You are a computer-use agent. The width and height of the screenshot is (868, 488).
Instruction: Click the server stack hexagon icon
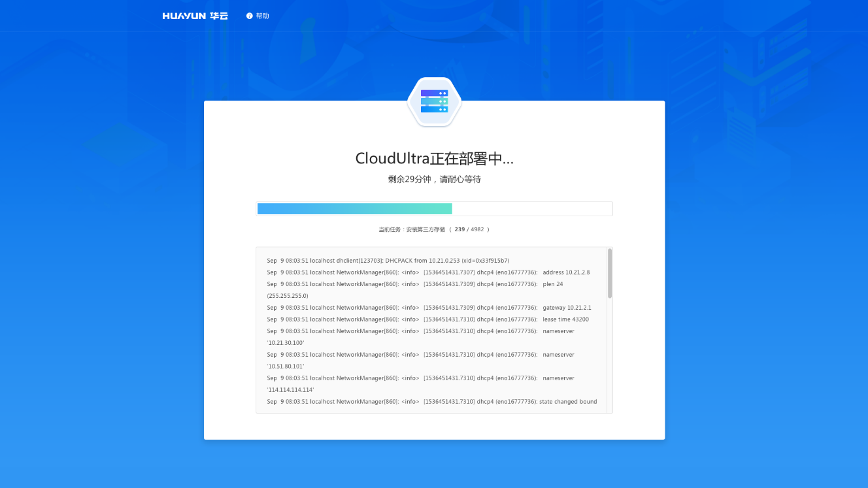click(435, 101)
